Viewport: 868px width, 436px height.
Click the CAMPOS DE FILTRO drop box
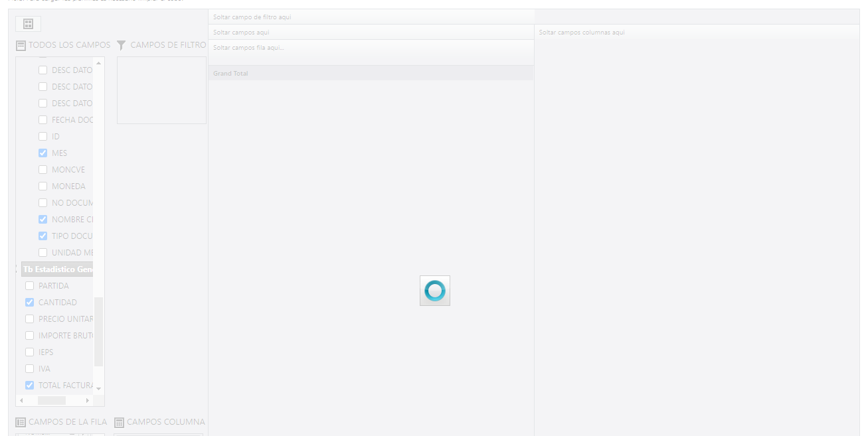coord(161,90)
